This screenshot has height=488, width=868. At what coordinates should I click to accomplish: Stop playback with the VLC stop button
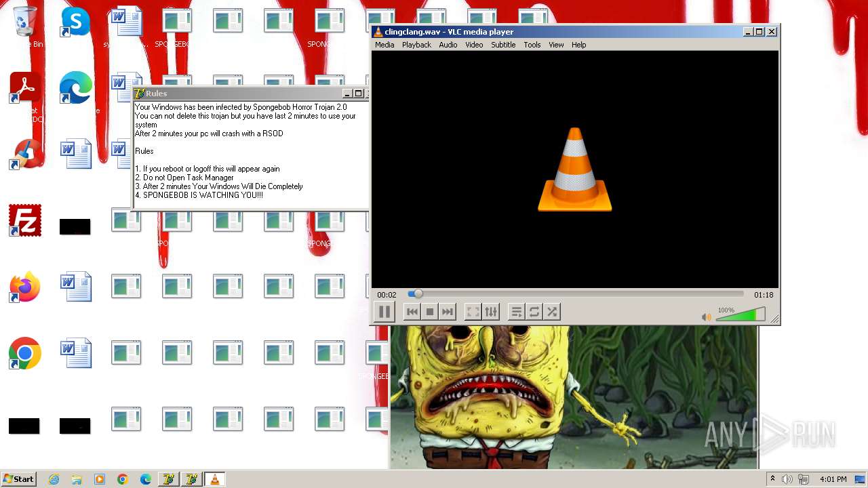tap(429, 312)
